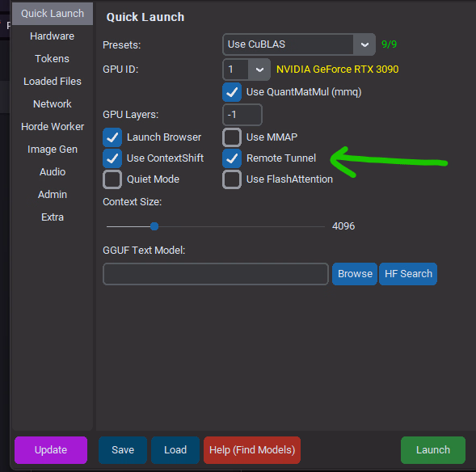This screenshot has width=476, height=472.
Task: Open the Tokens tab
Action: click(x=53, y=58)
